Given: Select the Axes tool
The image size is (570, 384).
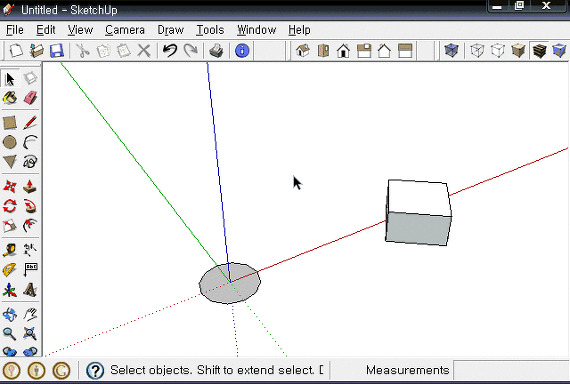Looking at the screenshot, I should [10, 290].
